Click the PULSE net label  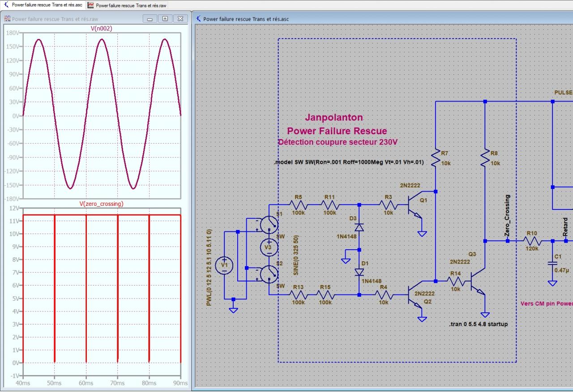pyautogui.click(x=563, y=93)
